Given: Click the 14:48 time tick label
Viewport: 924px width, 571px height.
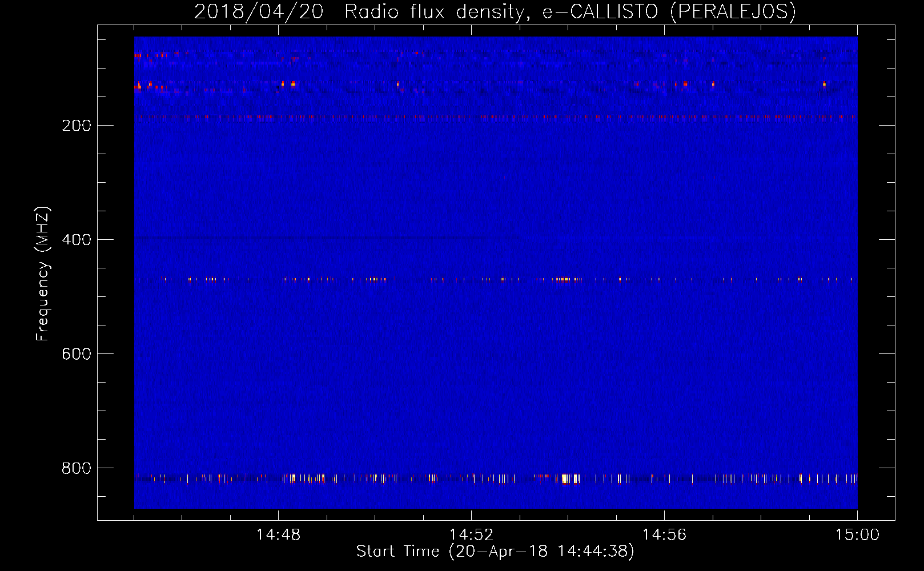Looking at the screenshot, I should [x=278, y=535].
